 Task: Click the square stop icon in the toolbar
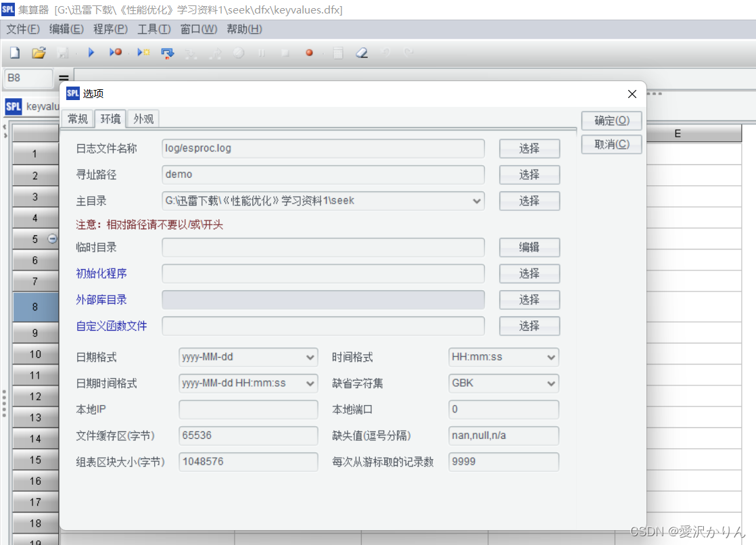click(x=285, y=53)
